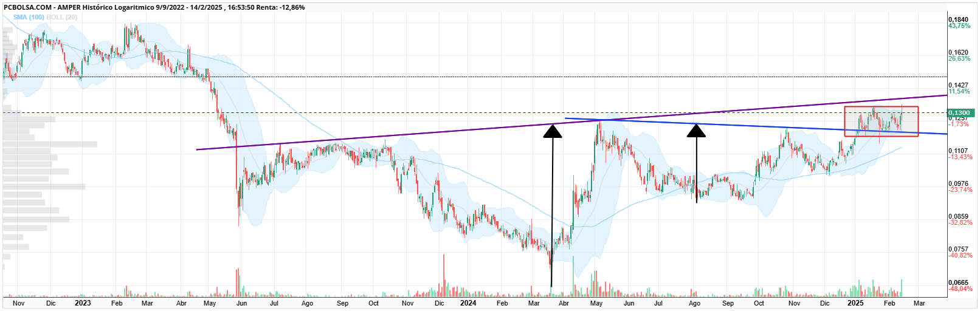Click the longest gray volume profile bar on left

pos(50,145)
